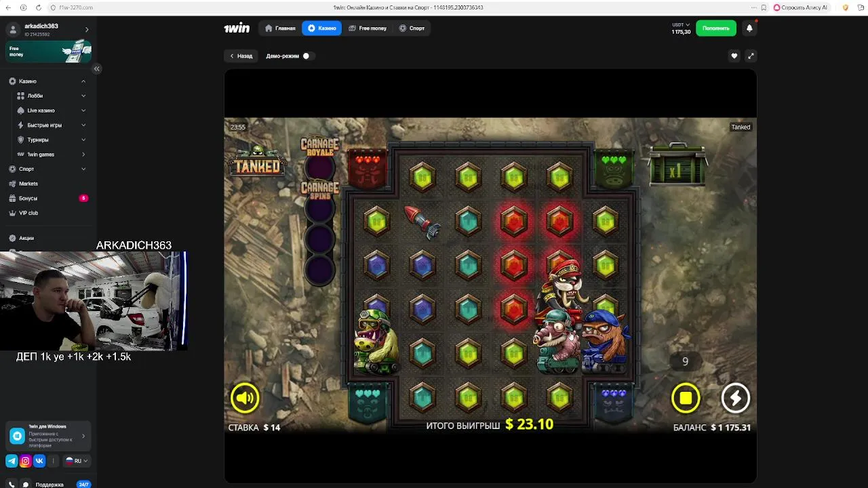868x488 pixels.
Task: Click the 24/7 support badge
Action: tap(83, 485)
